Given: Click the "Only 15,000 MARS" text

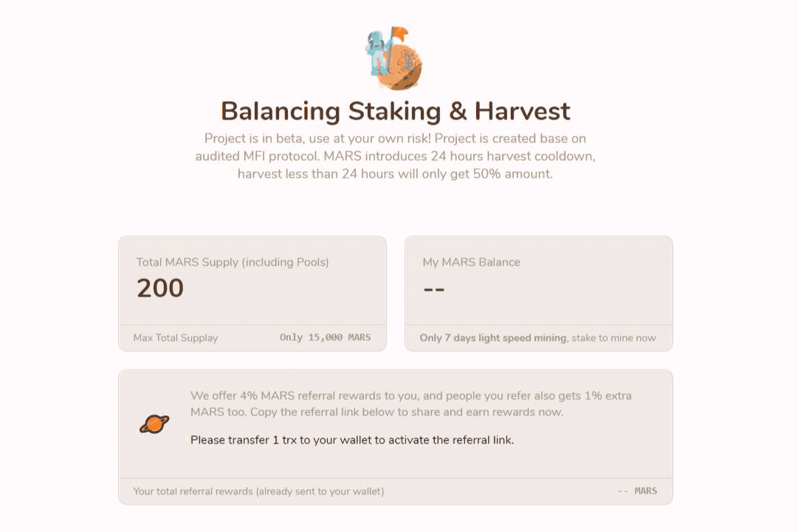Looking at the screenshot, I should (325, 338).
